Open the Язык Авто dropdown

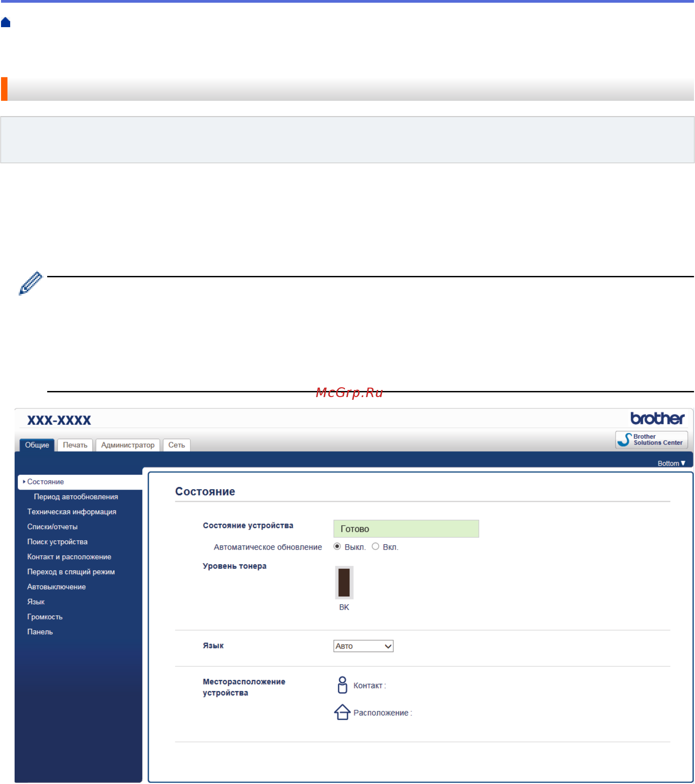tap(363, 646)
